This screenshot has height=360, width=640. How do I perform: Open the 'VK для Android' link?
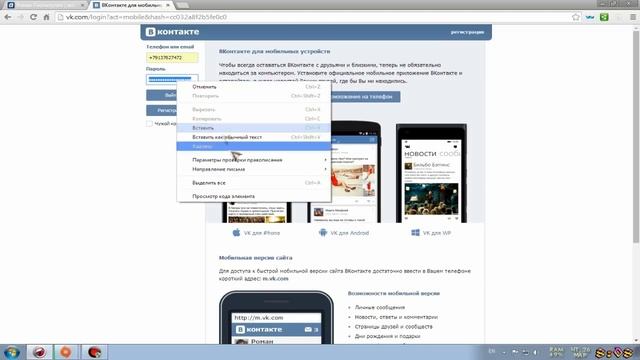pos(349,233)
